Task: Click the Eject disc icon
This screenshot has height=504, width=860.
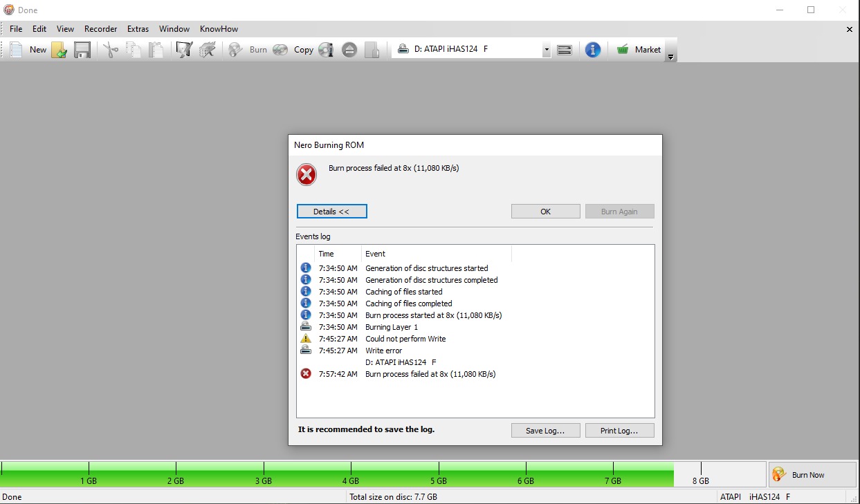Action: [349, 50]
